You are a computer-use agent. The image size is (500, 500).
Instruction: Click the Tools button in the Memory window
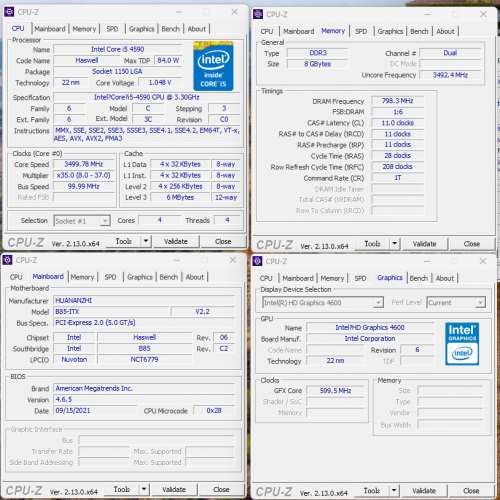pyautogui.click(x=372, y=244)
